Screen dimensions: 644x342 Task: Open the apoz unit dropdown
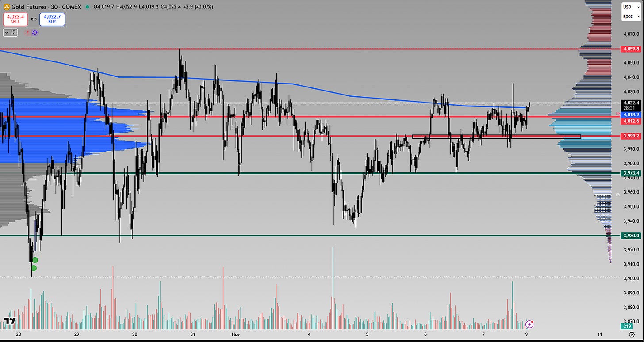632,17
